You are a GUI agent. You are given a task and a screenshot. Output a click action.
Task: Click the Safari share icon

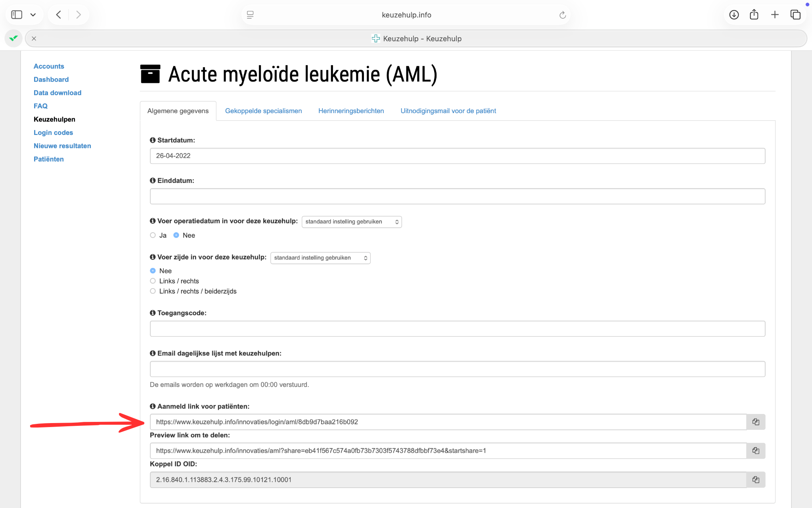pos(754,15)
